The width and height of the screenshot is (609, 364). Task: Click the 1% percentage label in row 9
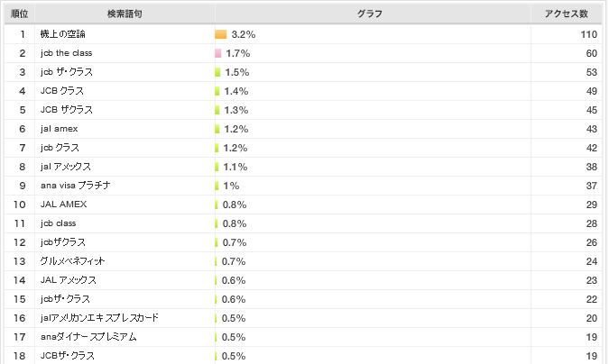coord(232,186)
